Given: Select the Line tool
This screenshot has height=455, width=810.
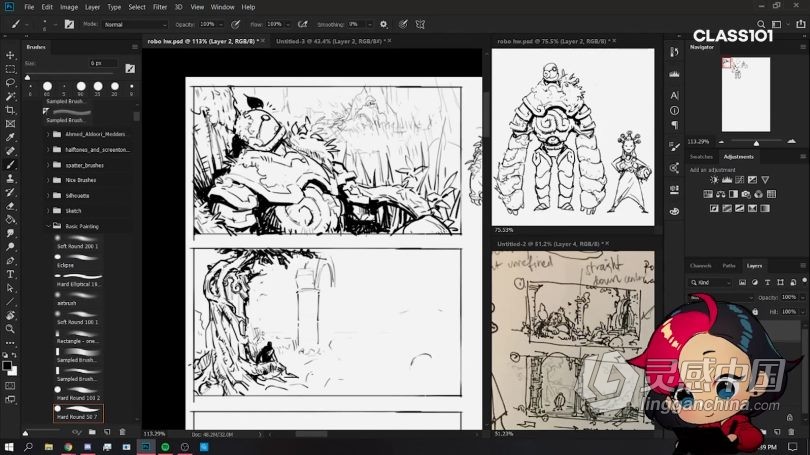Looking at the screenshot, I should (10, 302).
